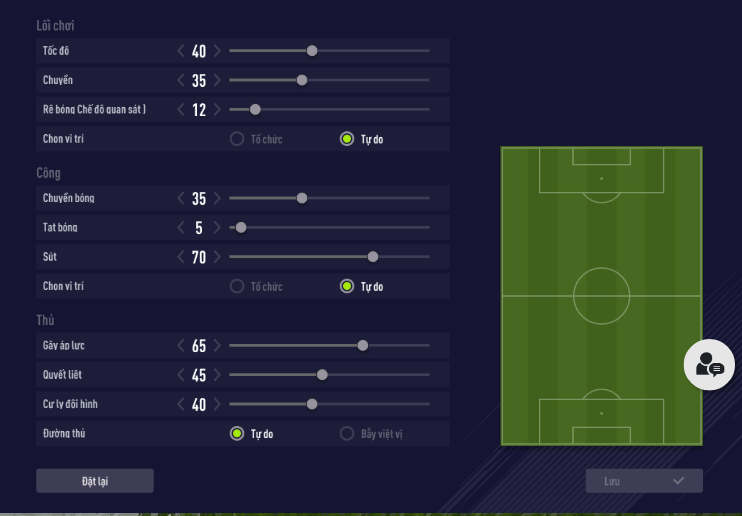Increase Quyết liệt value with right arrow
742x516 pixels.
[x=217, y=375]
